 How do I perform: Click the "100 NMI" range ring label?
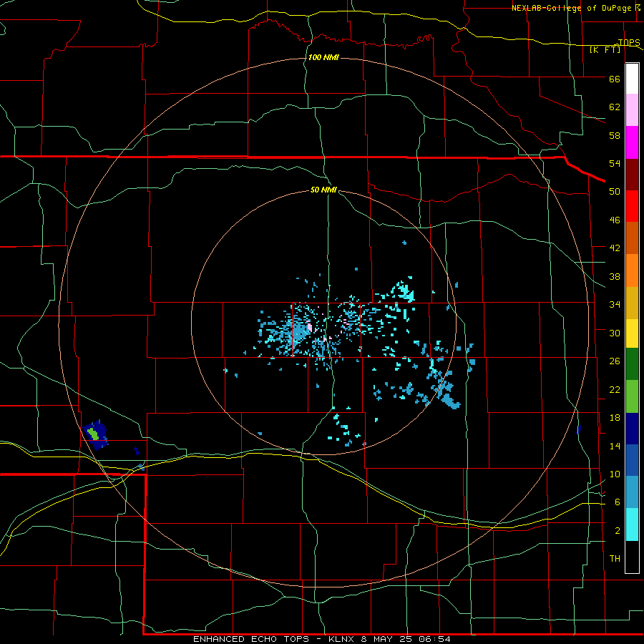tap(323, 57)
